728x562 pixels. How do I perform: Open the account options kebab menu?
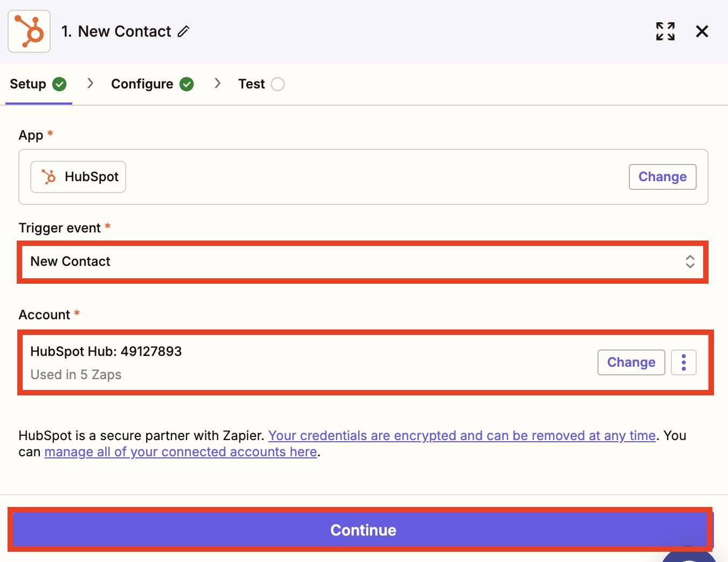click(683, 362)
